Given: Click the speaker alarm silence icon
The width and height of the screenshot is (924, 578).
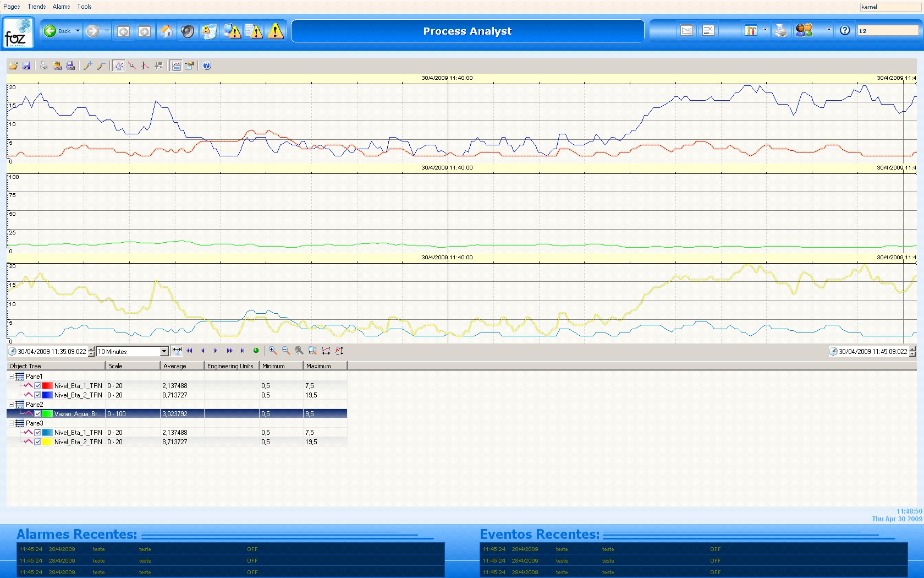Looking at the screenshot, I should coord(188,31).
